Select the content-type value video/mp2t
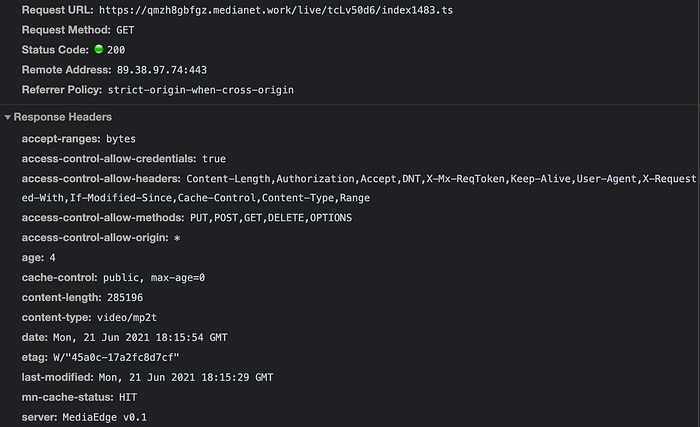Image resolution: width=700 pixels, height=427 pixels. 127,318
